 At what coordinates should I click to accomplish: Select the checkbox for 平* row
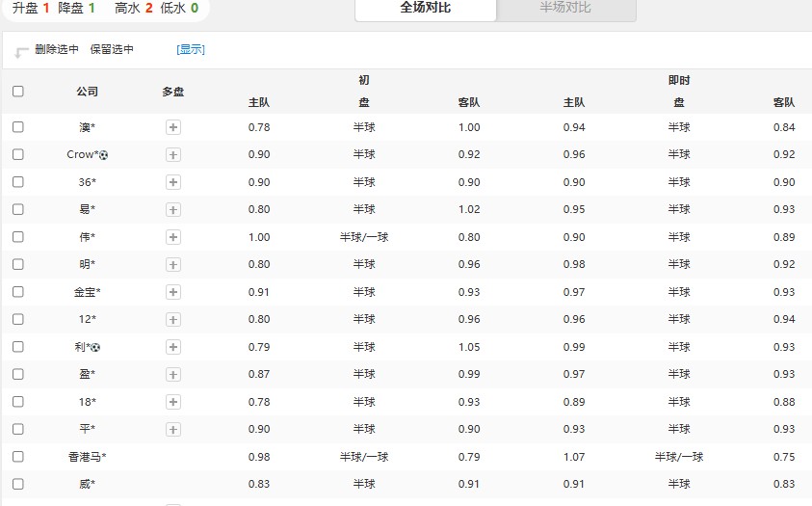[x=18, y=429]
